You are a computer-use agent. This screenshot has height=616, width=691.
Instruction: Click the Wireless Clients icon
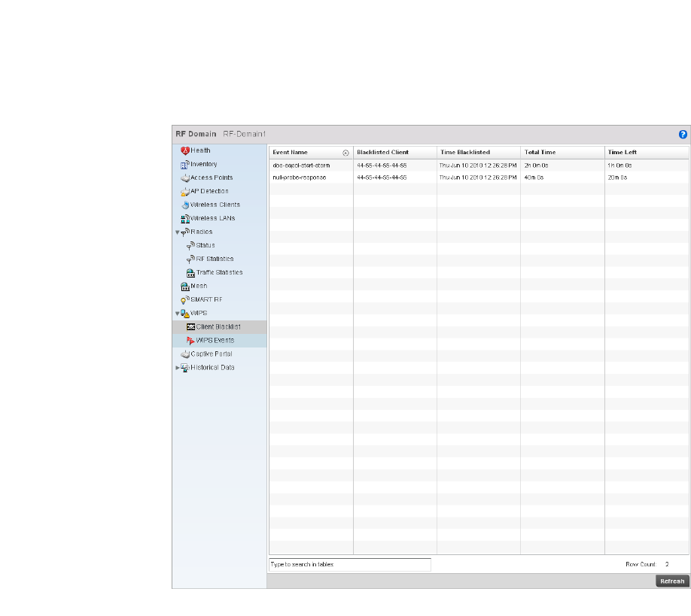point(185,205)
